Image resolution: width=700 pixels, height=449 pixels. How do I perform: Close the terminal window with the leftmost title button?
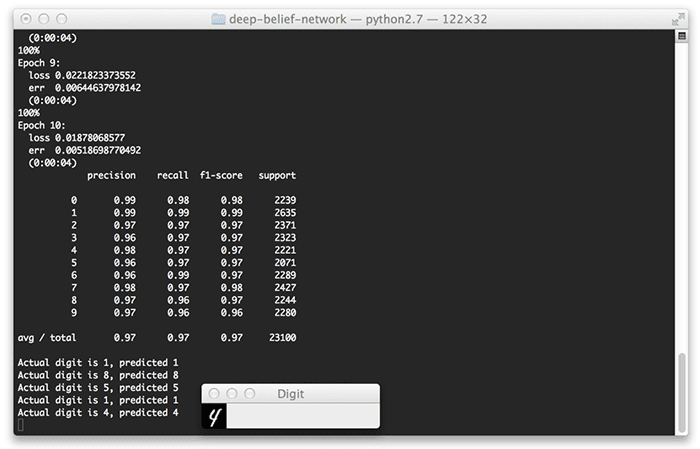coord(26,18)
